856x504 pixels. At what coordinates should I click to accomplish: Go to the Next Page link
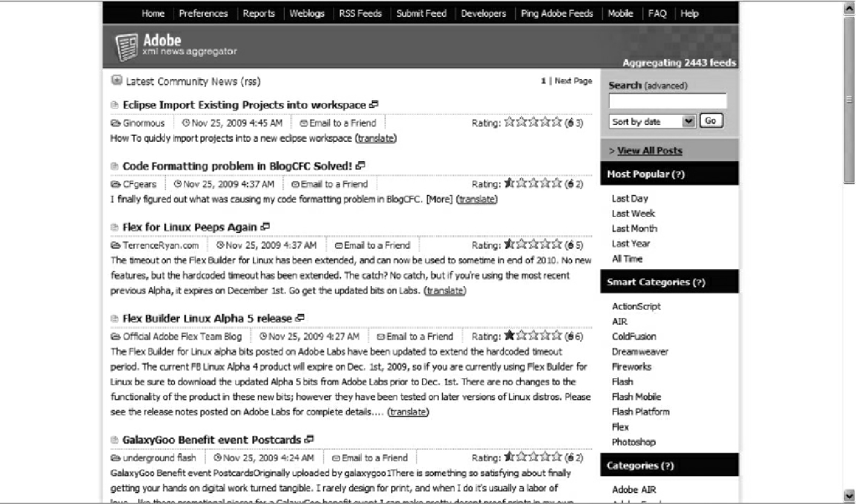click(x=573, y=81)
